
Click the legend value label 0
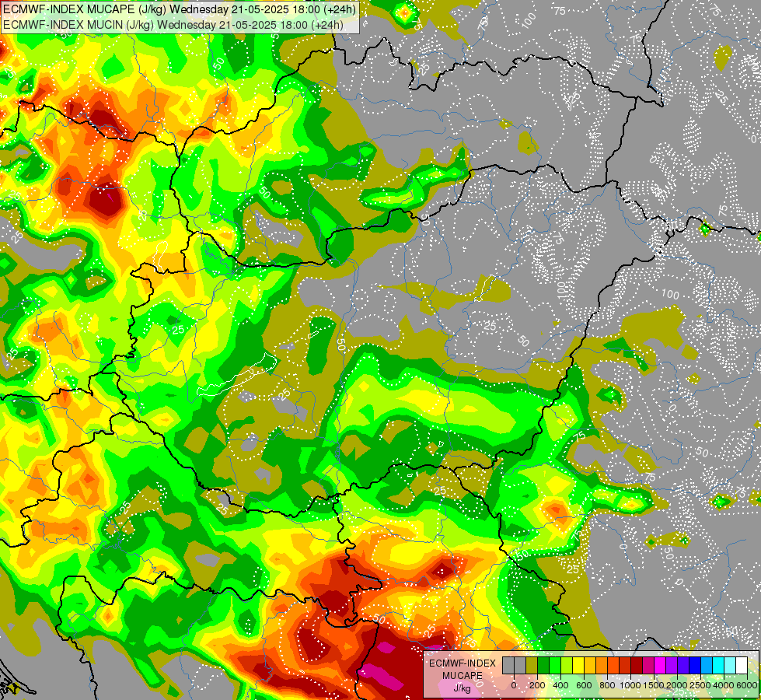coord(514,685)
